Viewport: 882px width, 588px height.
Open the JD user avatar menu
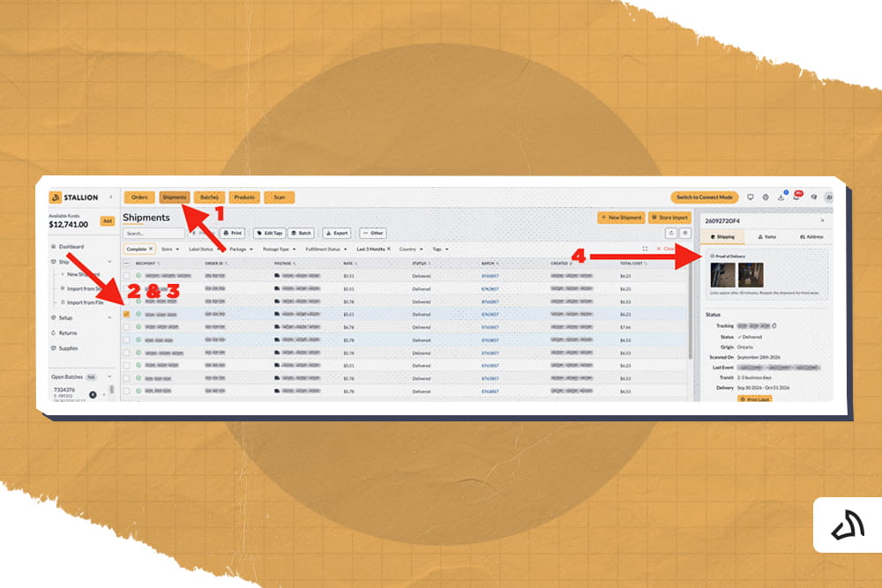click(828, 197)
